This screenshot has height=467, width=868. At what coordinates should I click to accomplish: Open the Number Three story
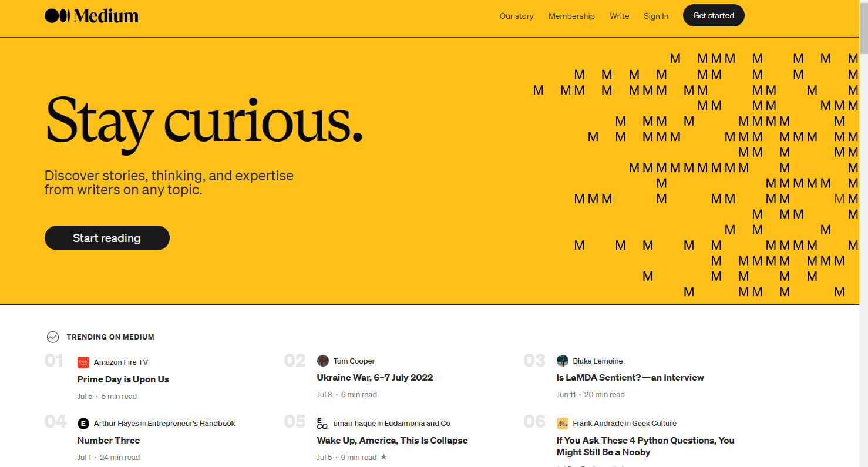pos(109,441)
